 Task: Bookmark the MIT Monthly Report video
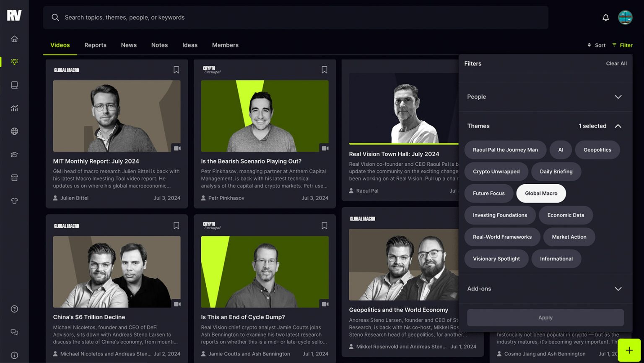point(176,70)
